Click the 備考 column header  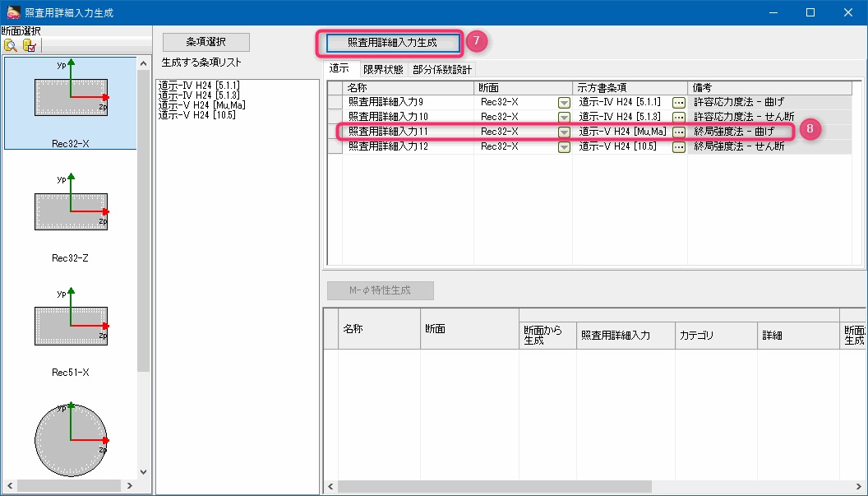pyautogui.click(x=769, y=88)
